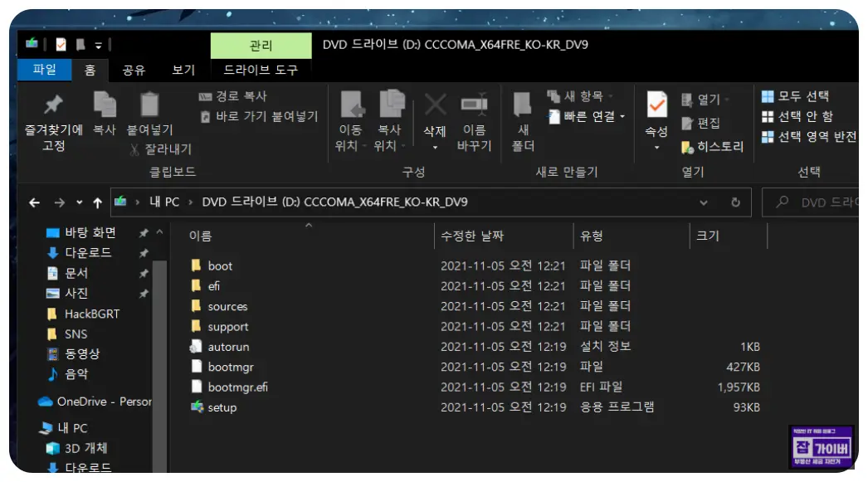This screenshot has width=868, height=482.
Task: Click Select all (모두 선택)
Action: [795, 96]
